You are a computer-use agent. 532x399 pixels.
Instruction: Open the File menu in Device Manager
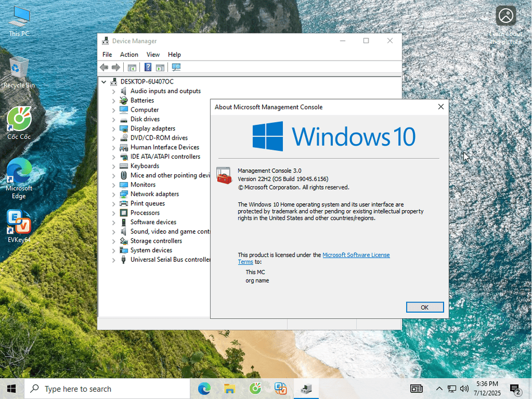[107, 55]
